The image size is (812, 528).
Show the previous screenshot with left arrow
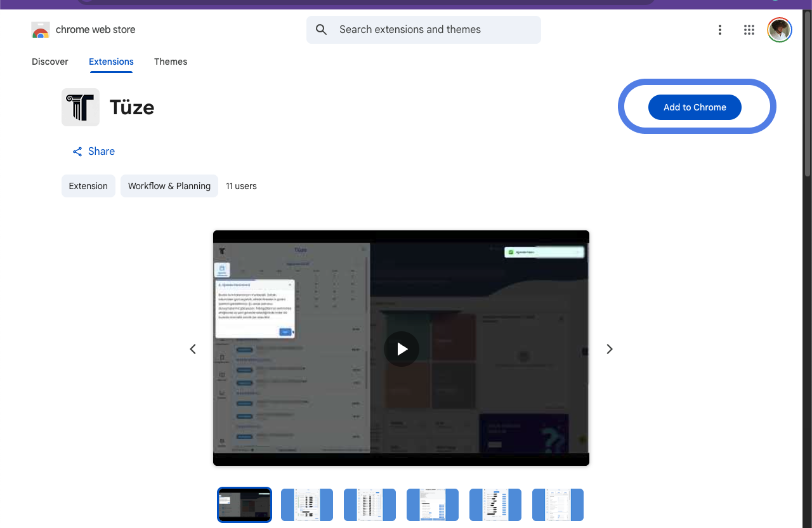click(x=193, y=349)
